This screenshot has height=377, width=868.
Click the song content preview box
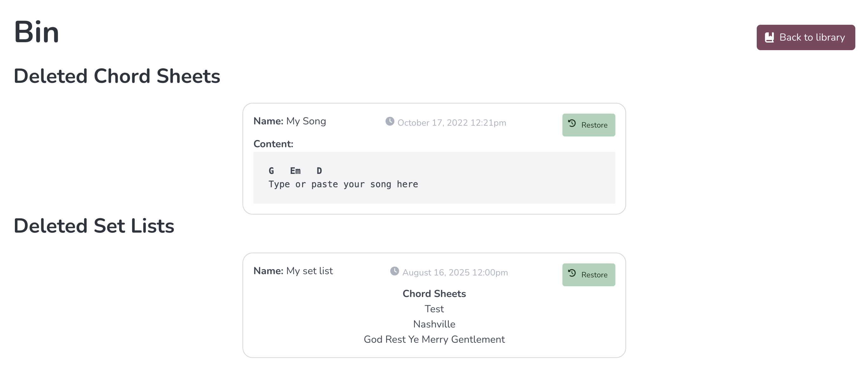point(434,178)
